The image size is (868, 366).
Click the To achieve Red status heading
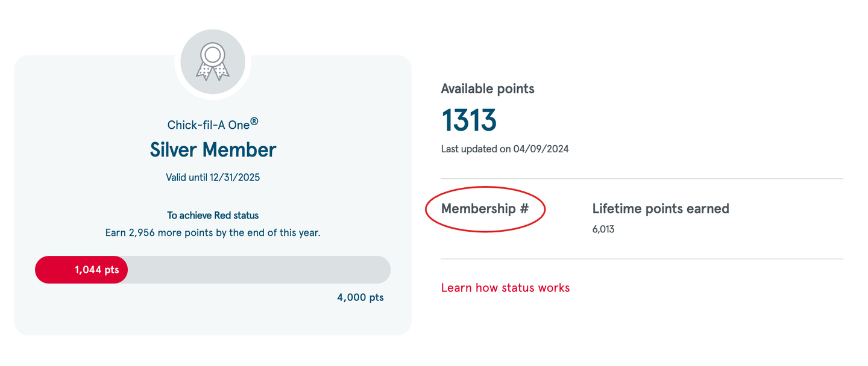point(213,216)
